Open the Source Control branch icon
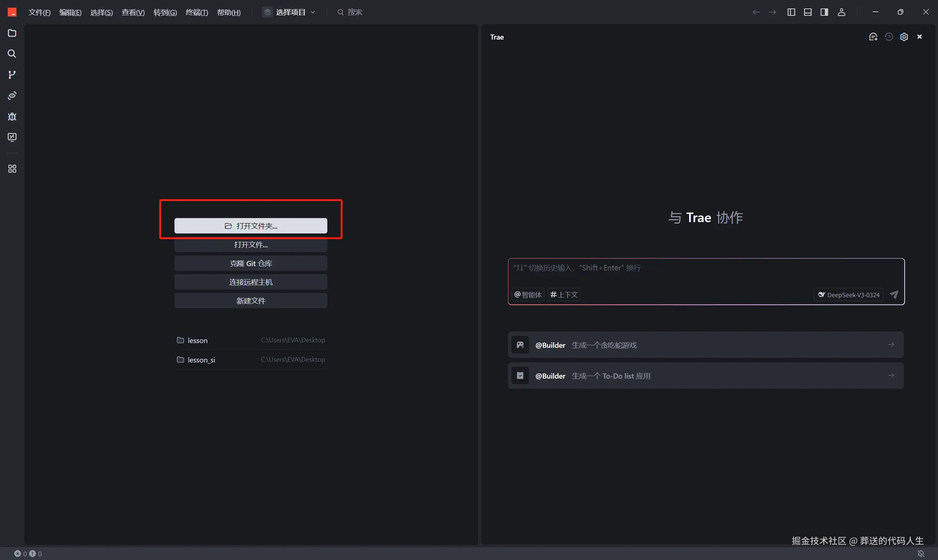The width and height of the screenshot is (938, 560). (x=12, y=75)
